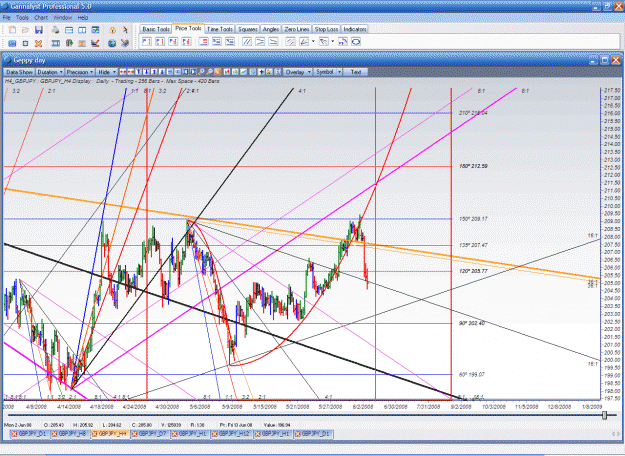Select the fifth price tool with red lines

pos(204,41)
